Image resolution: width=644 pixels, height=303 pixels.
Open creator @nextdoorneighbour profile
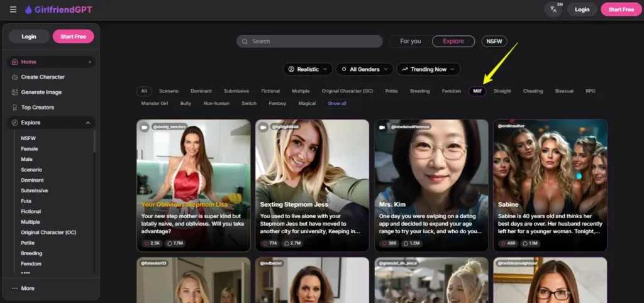coord(518,263)
